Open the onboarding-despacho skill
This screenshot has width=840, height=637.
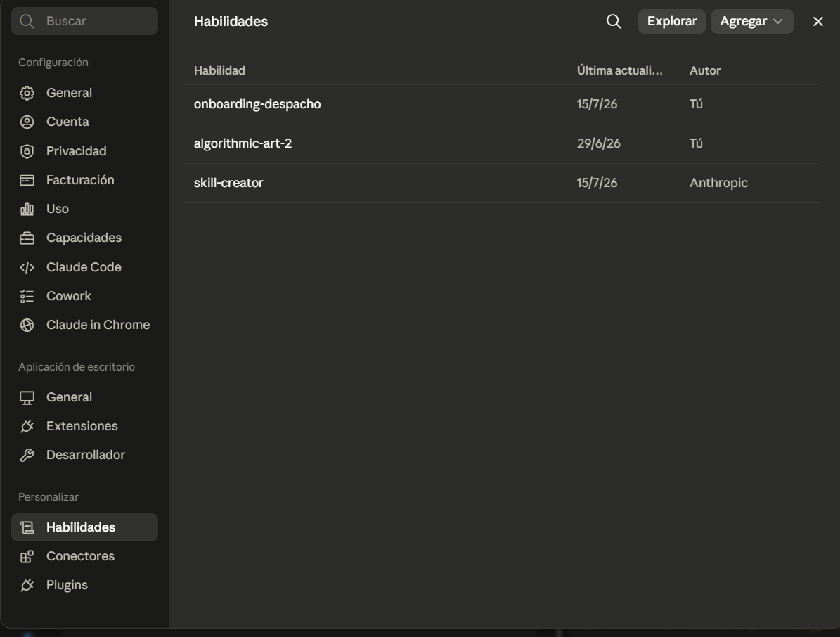pos(257,104)
